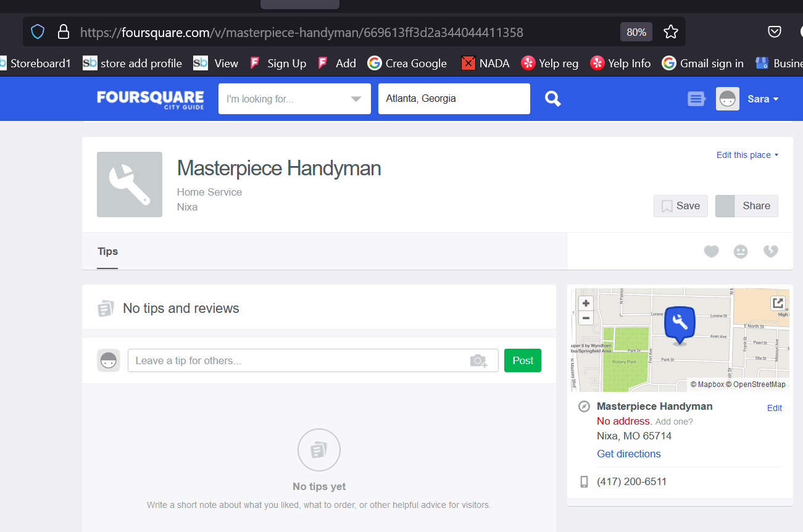Open the Pocket save icon in toolbar
Screen dimensions: 803x532
point(775,31)
